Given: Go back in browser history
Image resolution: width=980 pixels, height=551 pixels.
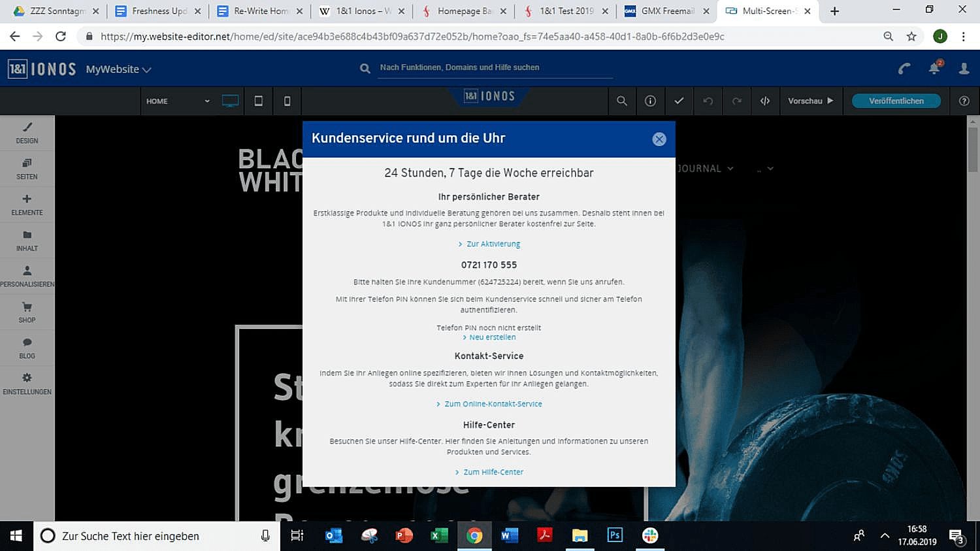Looking at the screenshot, I should click(x=14, y=37).
